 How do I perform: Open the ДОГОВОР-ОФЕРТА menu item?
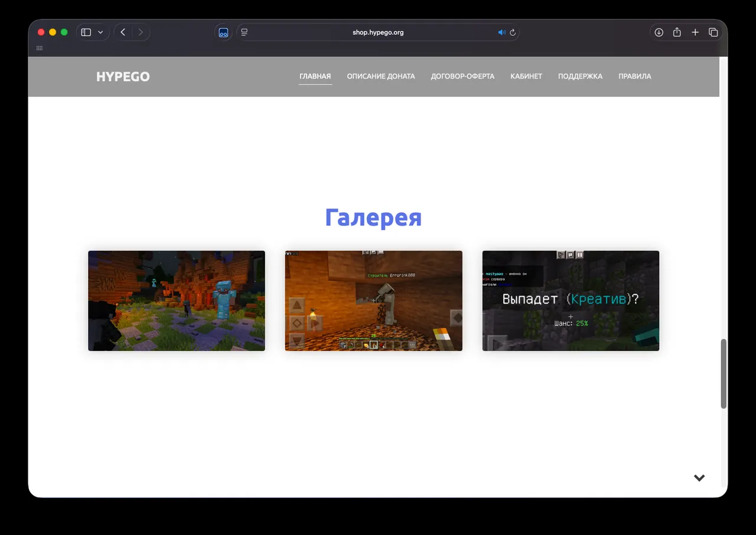462,76
